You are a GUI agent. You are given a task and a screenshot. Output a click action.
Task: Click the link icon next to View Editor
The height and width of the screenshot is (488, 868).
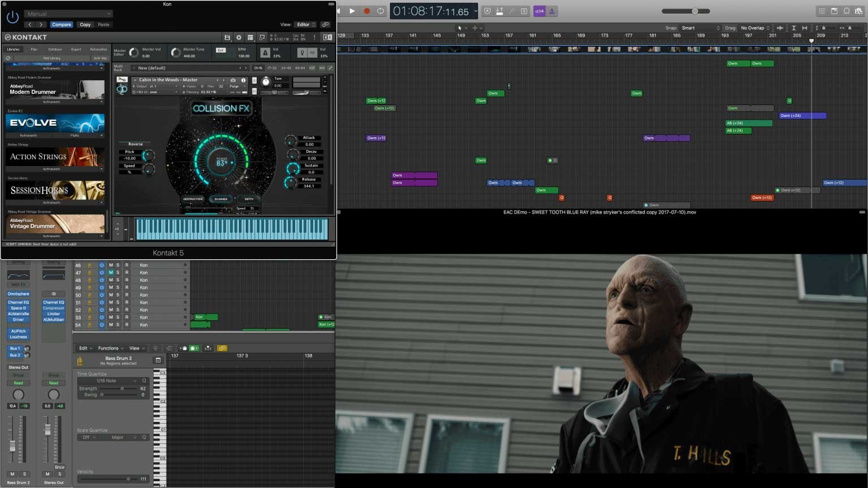pyautogui.click(x=325, y=25)
